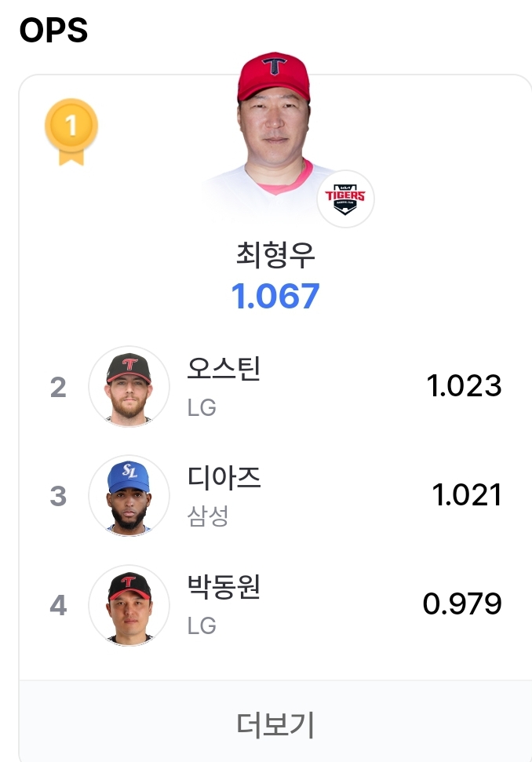Tap the 삼성 team label under 디아즈
The height and width of the screenshot is (762, 532).
point(208,516)
